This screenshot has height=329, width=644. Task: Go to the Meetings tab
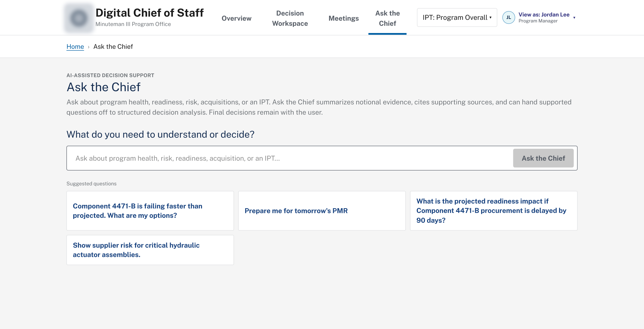(343, 18)
